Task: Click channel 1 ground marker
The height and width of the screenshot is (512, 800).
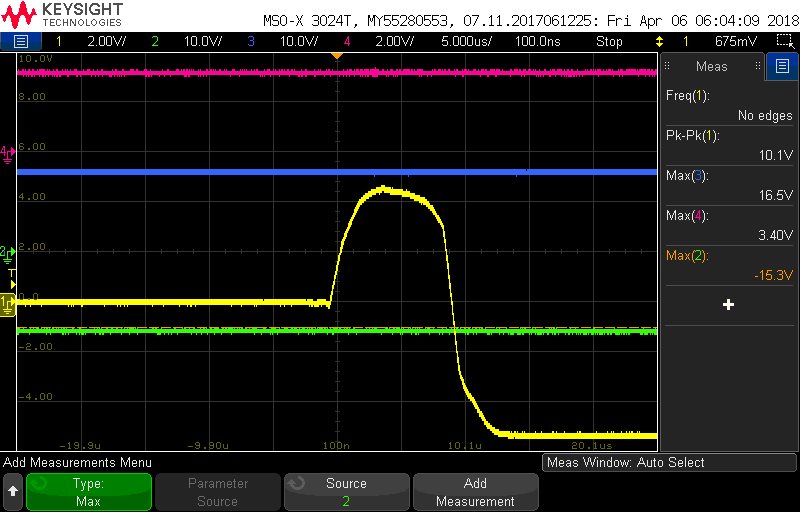Action: click(x=7, y=305)
